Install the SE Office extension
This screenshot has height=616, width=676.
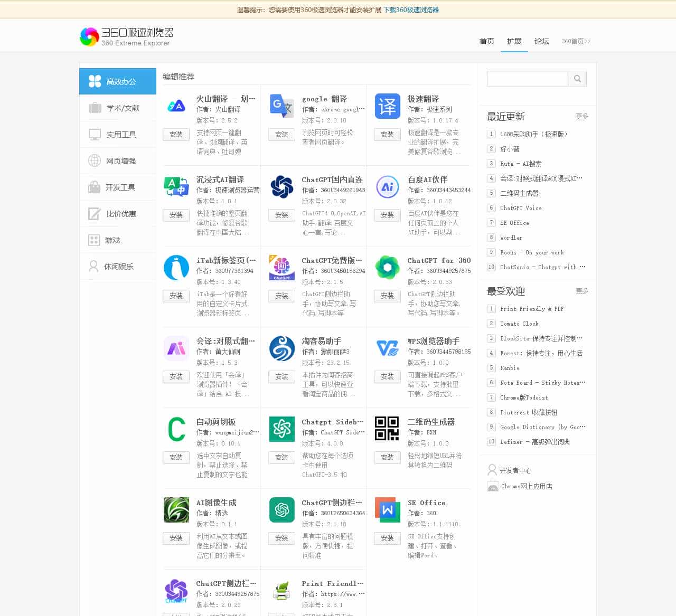(387, 538)
